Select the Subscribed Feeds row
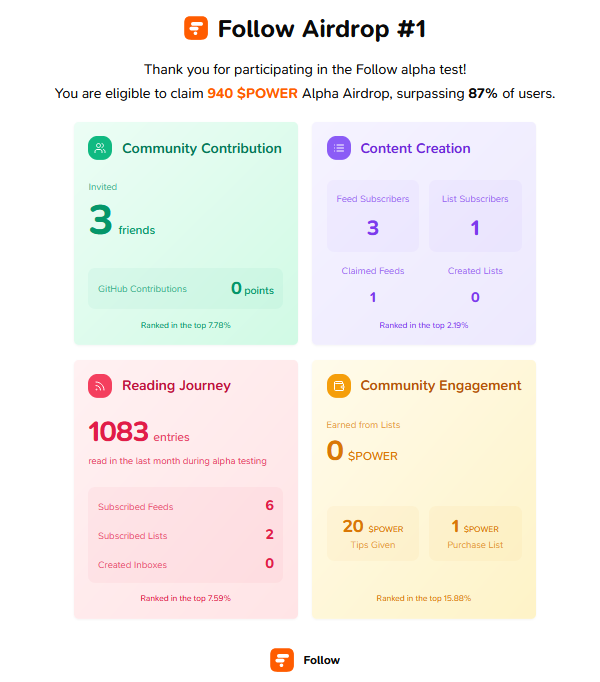Screen dimensions: 600x682 tap(185, 506)
